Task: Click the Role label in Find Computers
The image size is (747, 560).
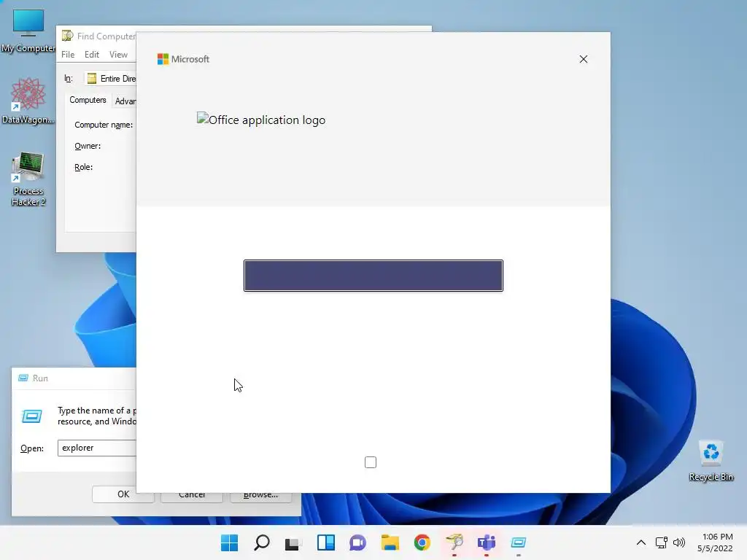Action: coord(83,167)
